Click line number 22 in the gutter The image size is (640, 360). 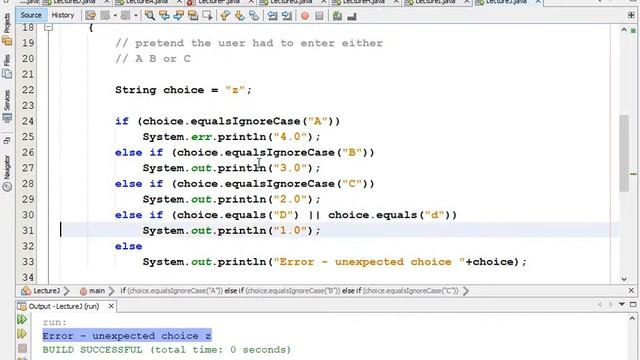click(28, 90)
